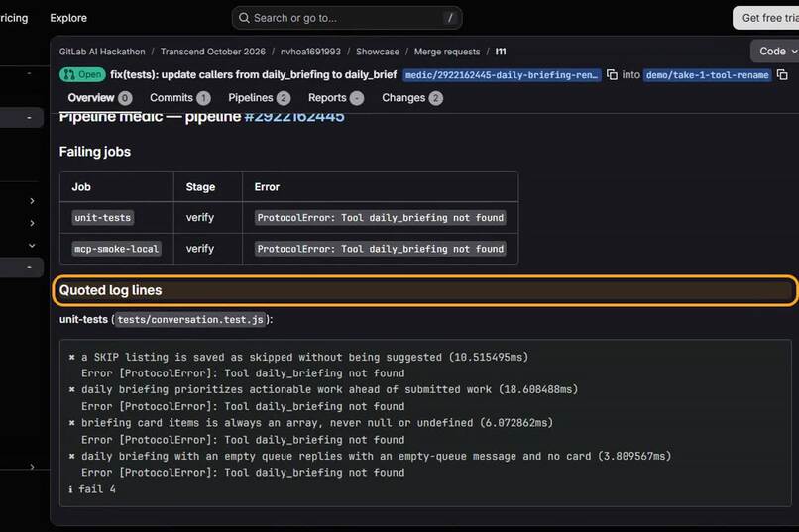Open GitLab AI Hackathon breadcrumb

[x=102, y=52]
